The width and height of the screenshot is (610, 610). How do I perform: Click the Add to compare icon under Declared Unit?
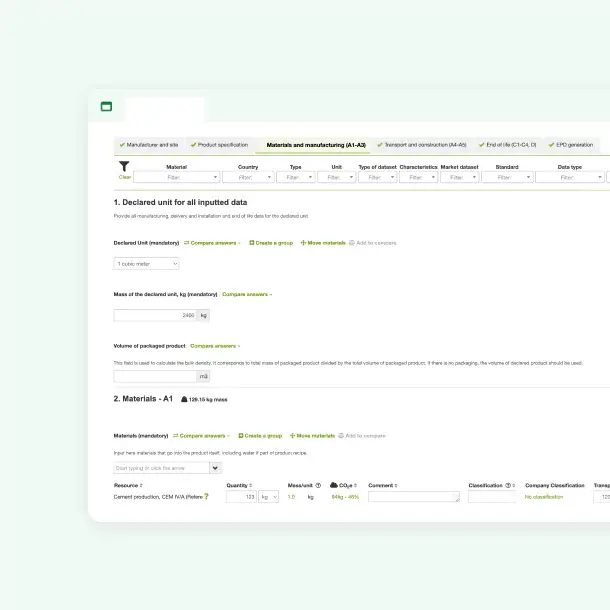352,243
